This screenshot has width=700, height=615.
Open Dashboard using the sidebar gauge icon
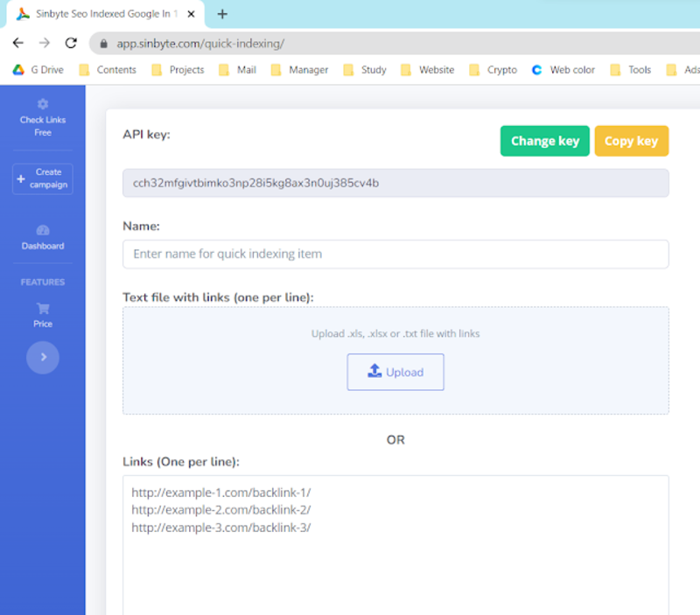42,229
